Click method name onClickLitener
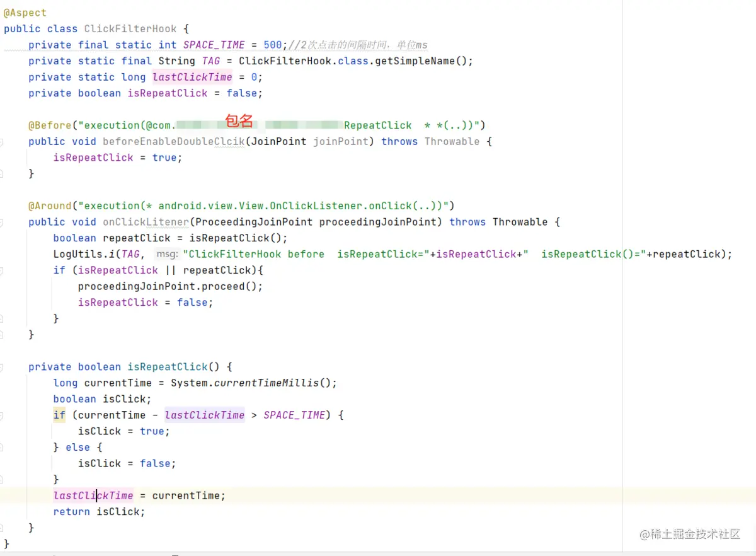Image resolution: width=756 pixels, height=556 pixels. (146, 222)
